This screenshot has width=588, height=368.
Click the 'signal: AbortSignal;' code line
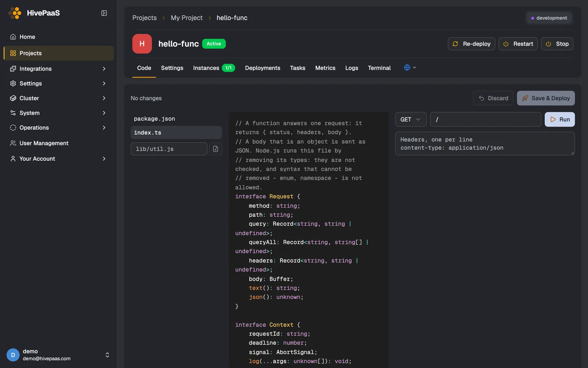[283, 352]
